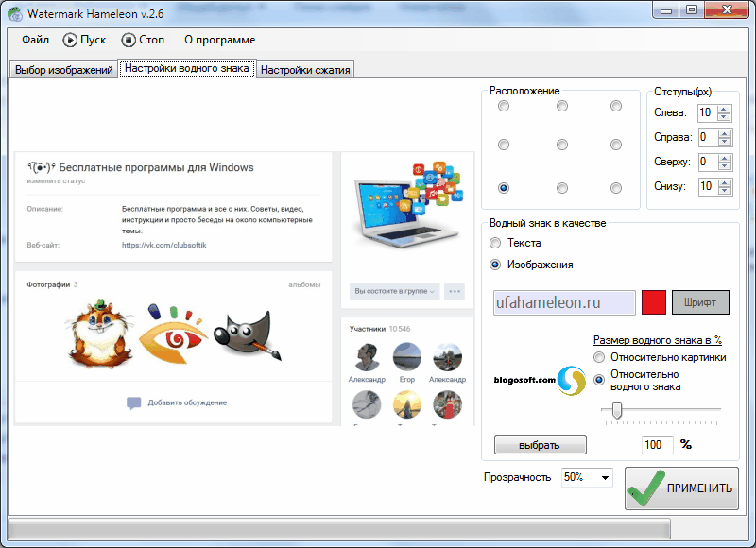Select Относительно картинки size option
This screenshot has width=756, height=548.
tap(599, 358)
